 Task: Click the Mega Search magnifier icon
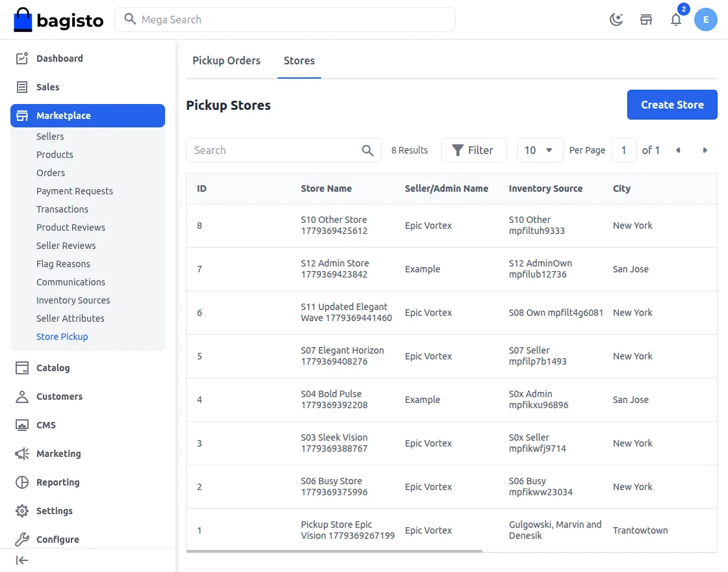[130, 19]
